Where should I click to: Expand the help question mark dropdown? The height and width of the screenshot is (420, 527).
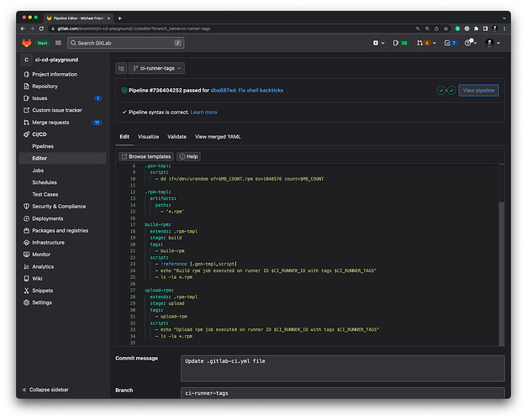pos(470,42)
